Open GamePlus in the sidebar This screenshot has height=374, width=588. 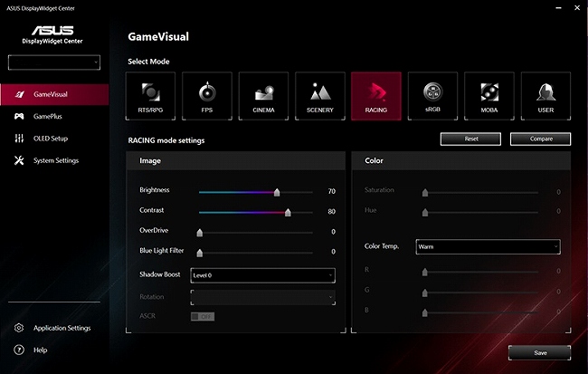pyautogui.click(x=48, y=117)
